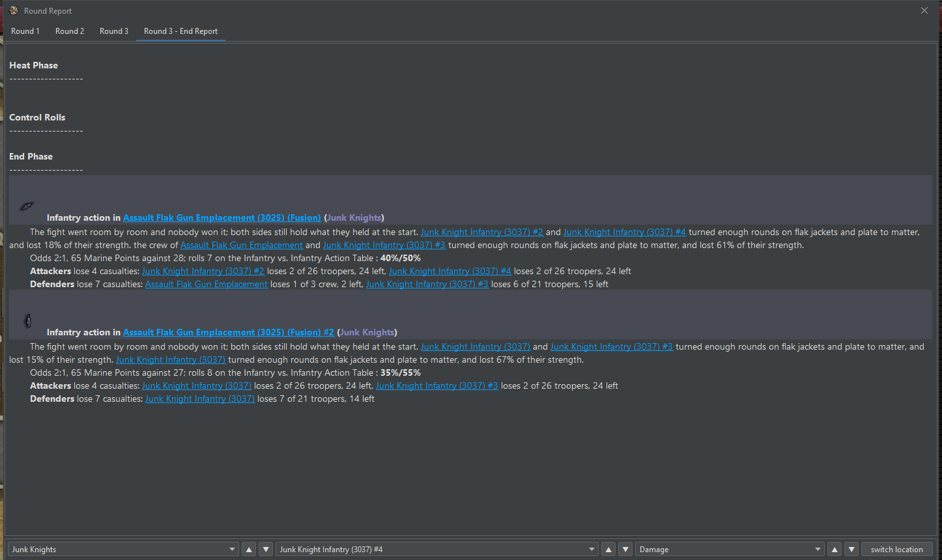Open the Assault Flak Gun Emplacement (3025) (Fusion) #2 heading link

229,333
